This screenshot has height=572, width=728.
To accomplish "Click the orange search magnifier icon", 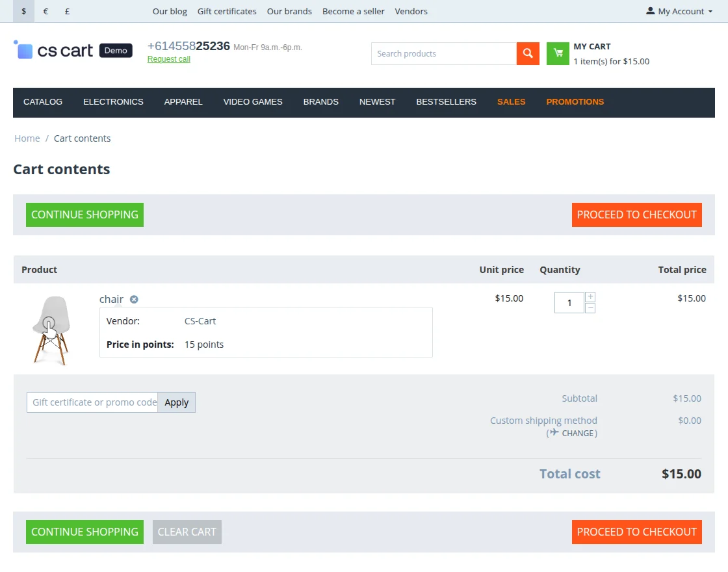I will (x=526, y=53).
